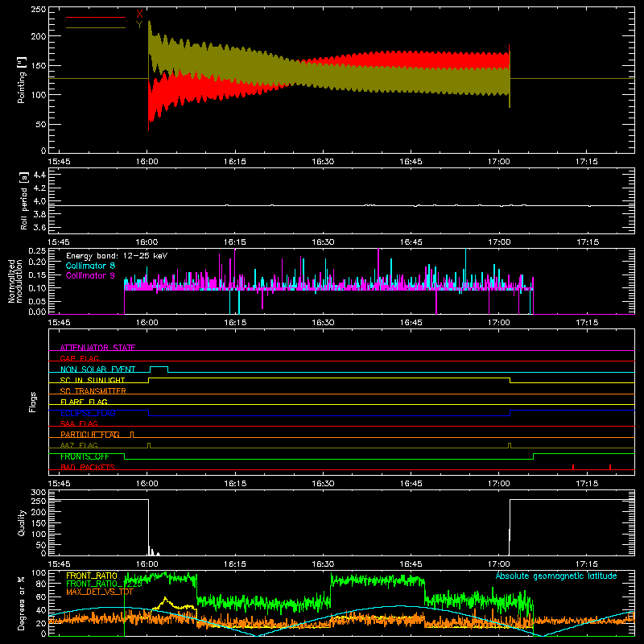
Task: Click the last red BAD_PACKETS spike
Action: tap(610, 467)
